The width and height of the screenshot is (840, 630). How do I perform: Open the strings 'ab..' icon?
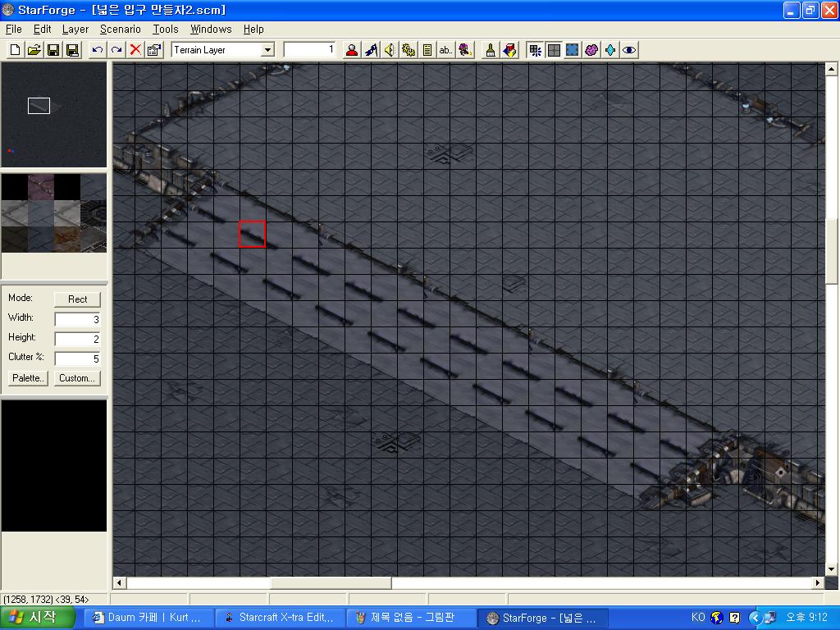coord(445,50)
